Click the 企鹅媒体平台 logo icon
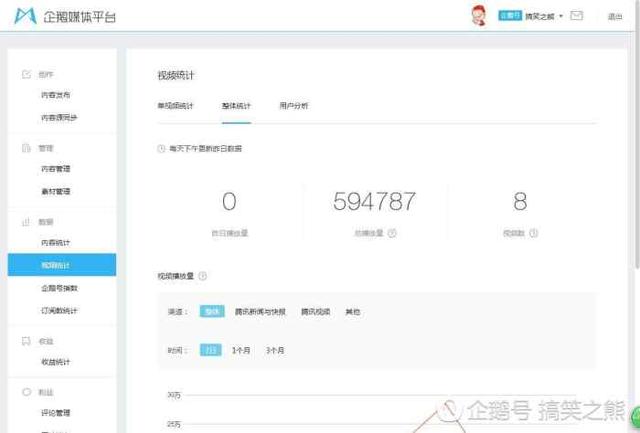640x433 pixels. 24,16
